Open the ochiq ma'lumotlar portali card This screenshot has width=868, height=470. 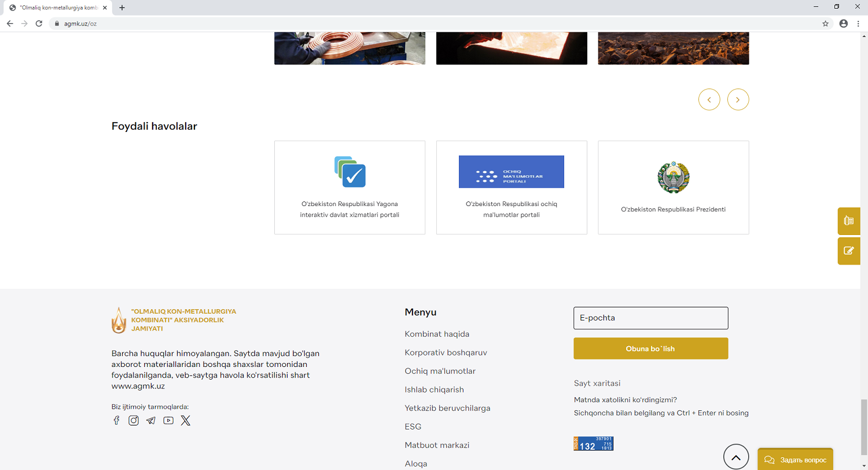512,188
